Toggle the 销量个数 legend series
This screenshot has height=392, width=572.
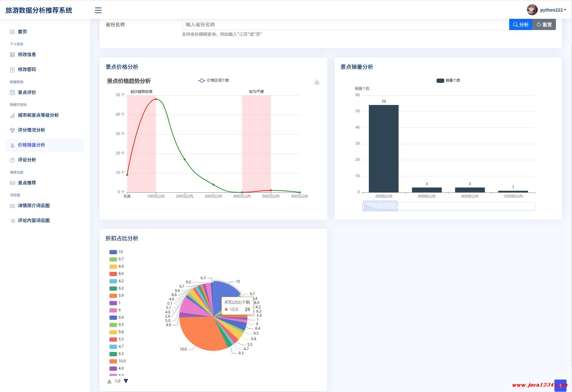(448, 80)
